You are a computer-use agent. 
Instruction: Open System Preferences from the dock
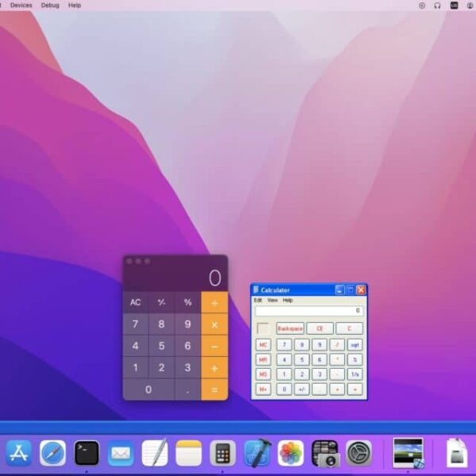tap(359, 453)
